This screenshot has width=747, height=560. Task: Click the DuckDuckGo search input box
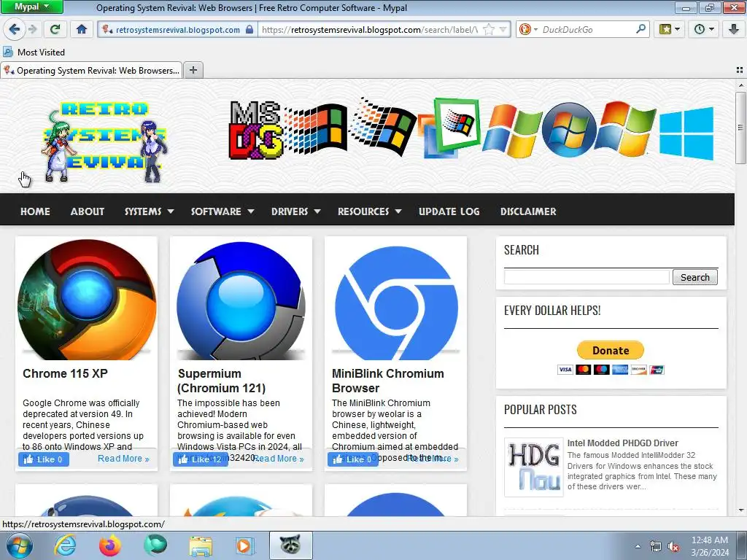pyautogui.click(x=589, y=29)
